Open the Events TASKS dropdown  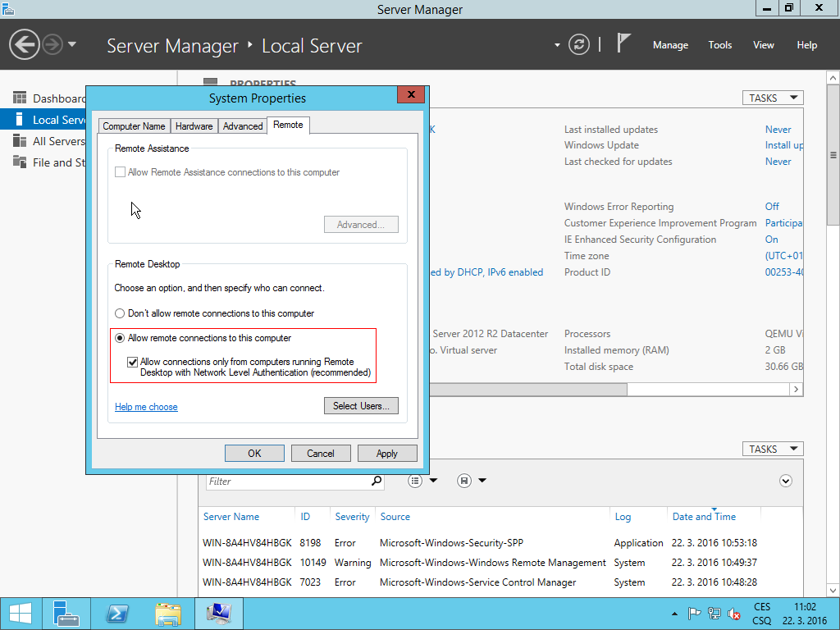tap(773, 449)
